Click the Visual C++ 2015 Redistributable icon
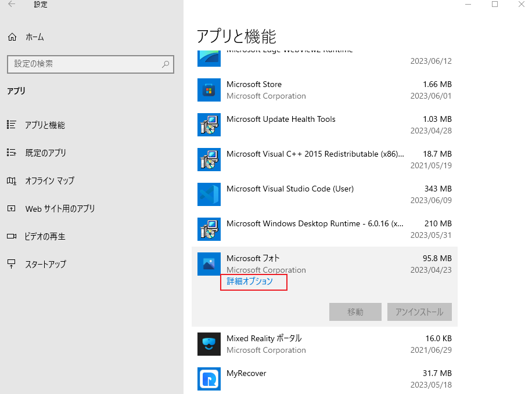 [x=209, y=160]
